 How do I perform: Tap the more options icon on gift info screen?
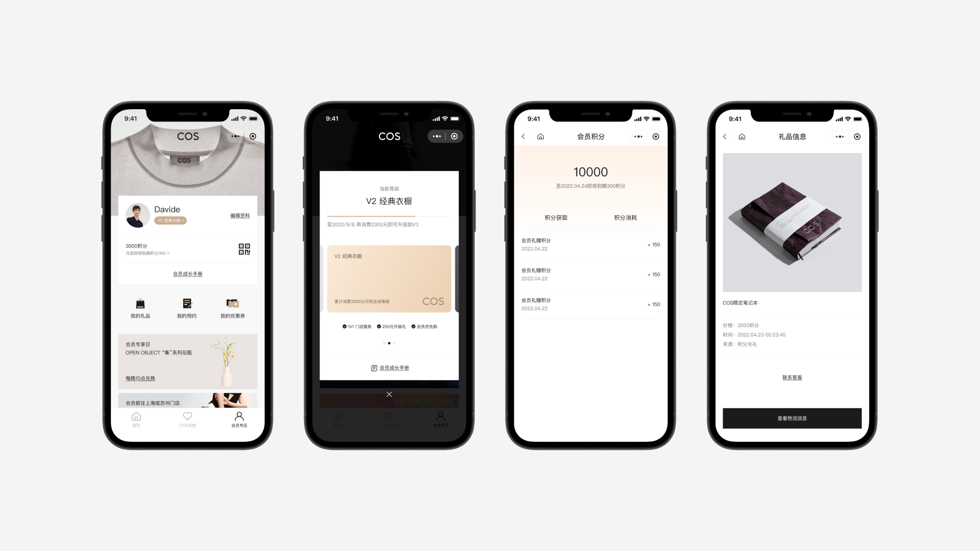coord(839,137)
